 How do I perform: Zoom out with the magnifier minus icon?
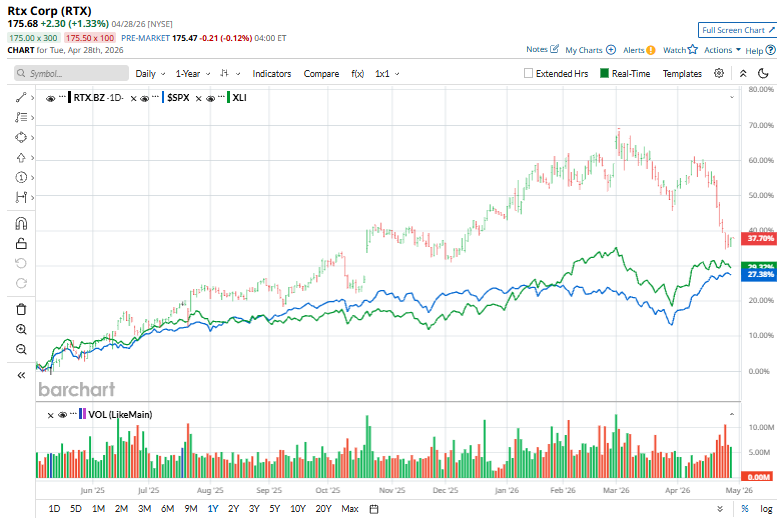[21, 349]
